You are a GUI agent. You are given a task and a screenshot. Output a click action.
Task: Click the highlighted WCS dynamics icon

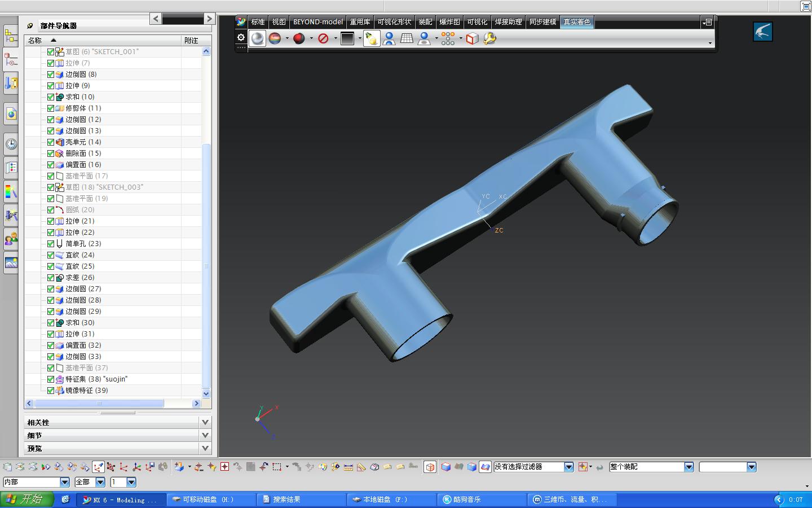coord(98,467)
